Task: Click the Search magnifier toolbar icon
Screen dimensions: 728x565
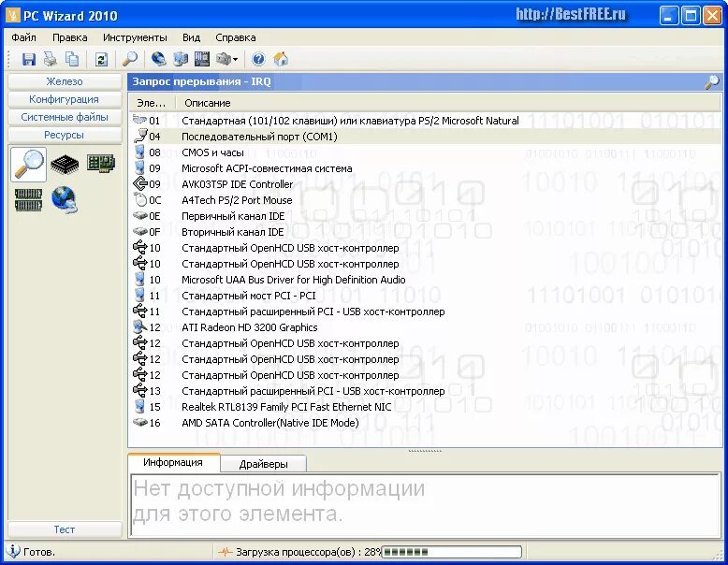Action: (x=129, y=59)
